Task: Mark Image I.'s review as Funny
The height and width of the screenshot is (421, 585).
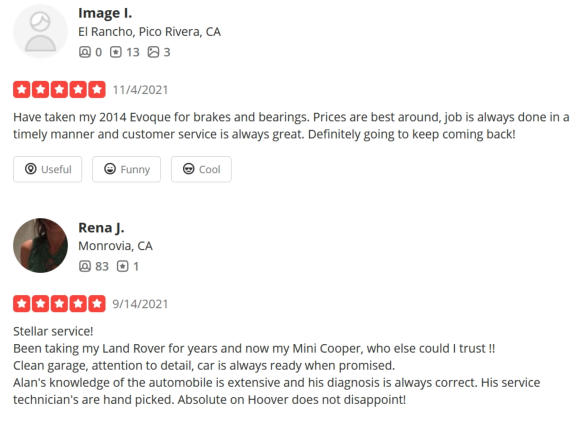Action: pos(126,169)
